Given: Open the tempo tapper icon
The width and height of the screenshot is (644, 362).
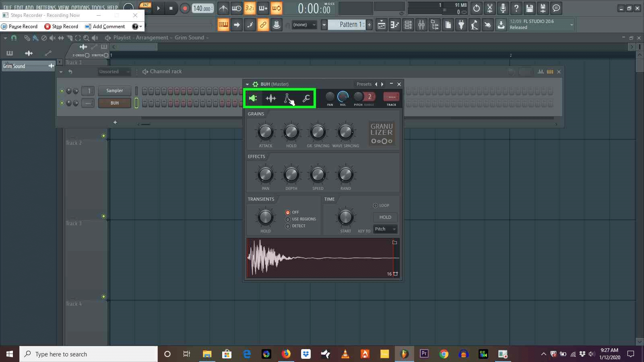Looking at the screenshot, I should (x=475, y=25).
